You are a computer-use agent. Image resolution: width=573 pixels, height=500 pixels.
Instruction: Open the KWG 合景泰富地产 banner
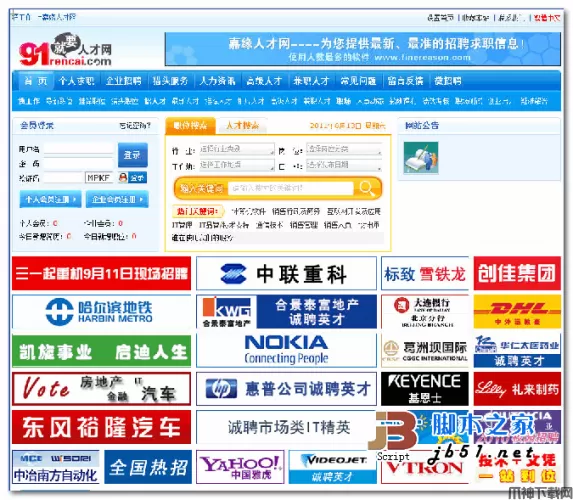[286, 312]
